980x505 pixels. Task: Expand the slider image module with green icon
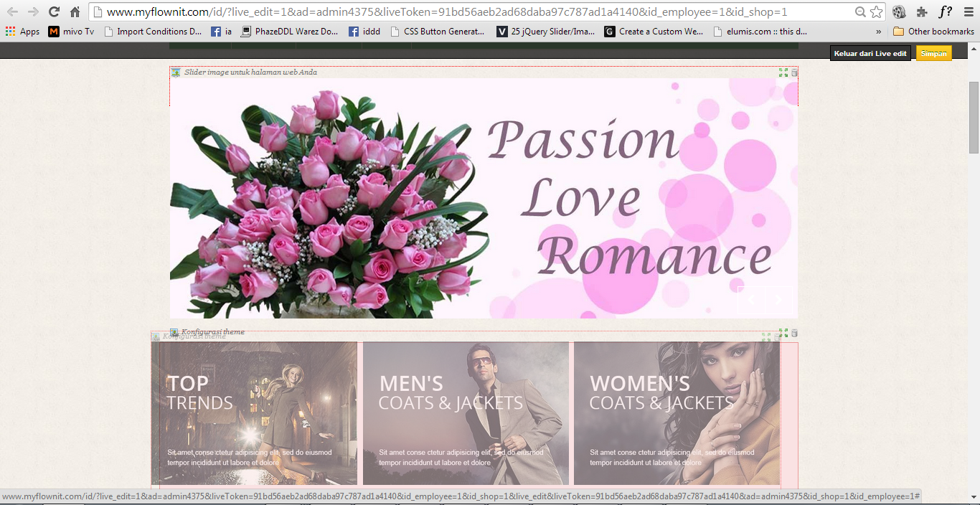pos(783,72)
